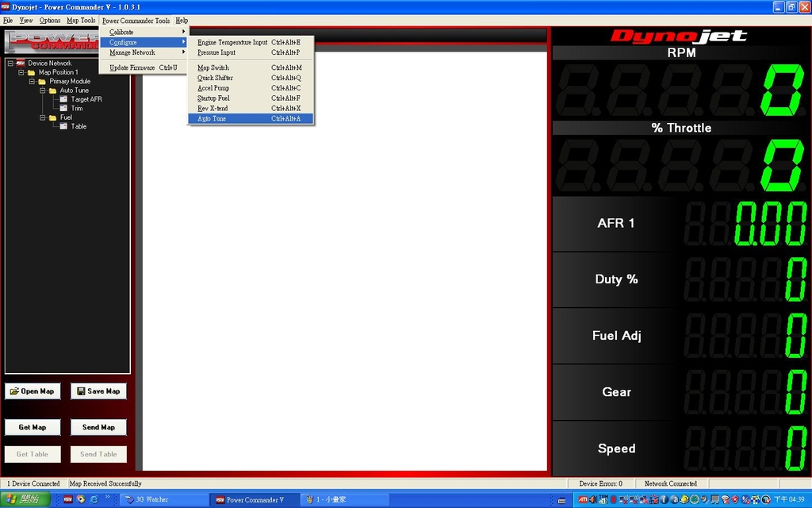The image size is (812, 508).
Task: Expand the Manage Network submenu
Action: [x=144, y=52]
